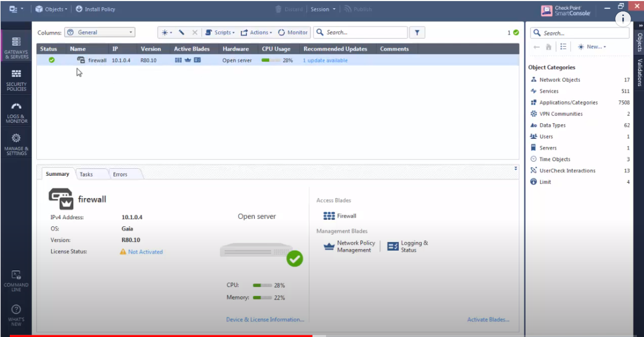The image size is (644, 337).
Task: Collapse the Objects side panel arrow
Action: 640,26
